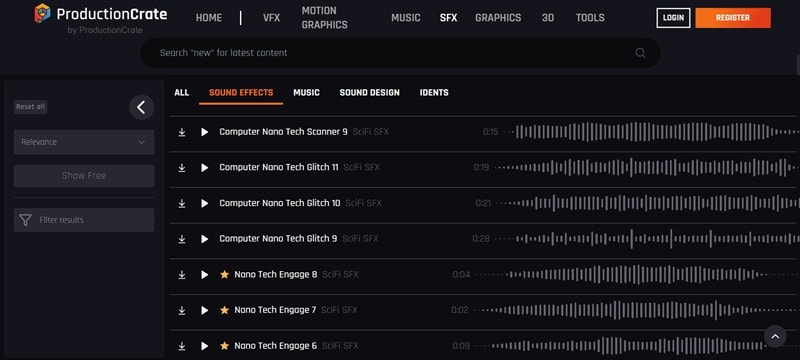Click the search magnifier icon
Screen dimensions: 800x360
click(x=640, y=53)
